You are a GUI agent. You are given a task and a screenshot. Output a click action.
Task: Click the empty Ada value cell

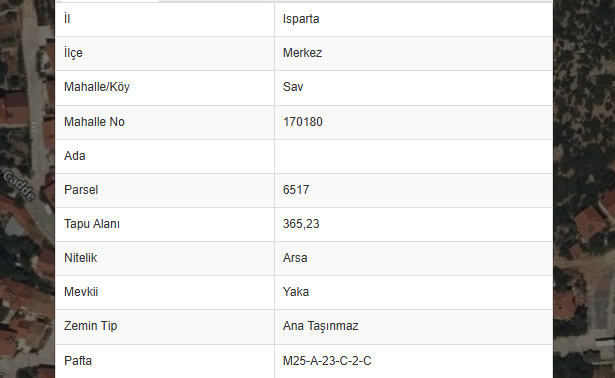click(x=413, y=156)
